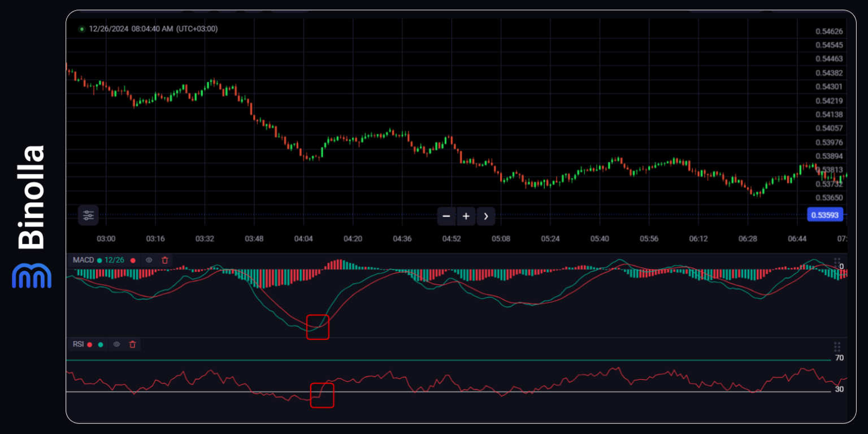Screen dimensions: 868x434
Task: Click the 04:04 time axis label
Action: click(x=303, y=239)
